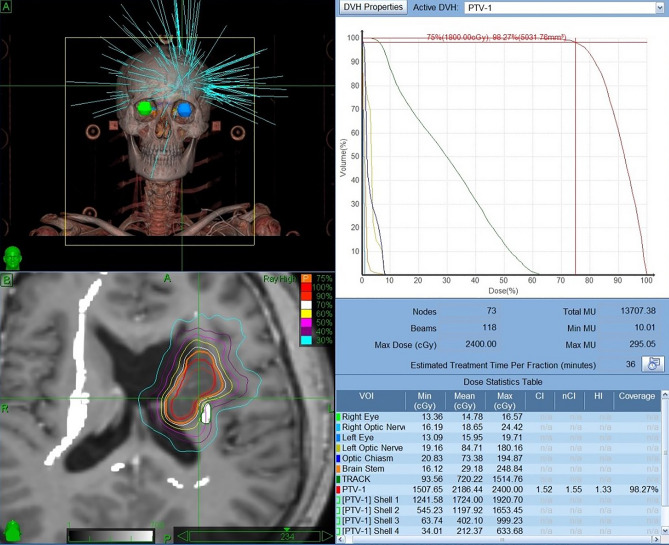Click the Max MU value 295.05
669x545 pixels.
(x=643, y=344)
